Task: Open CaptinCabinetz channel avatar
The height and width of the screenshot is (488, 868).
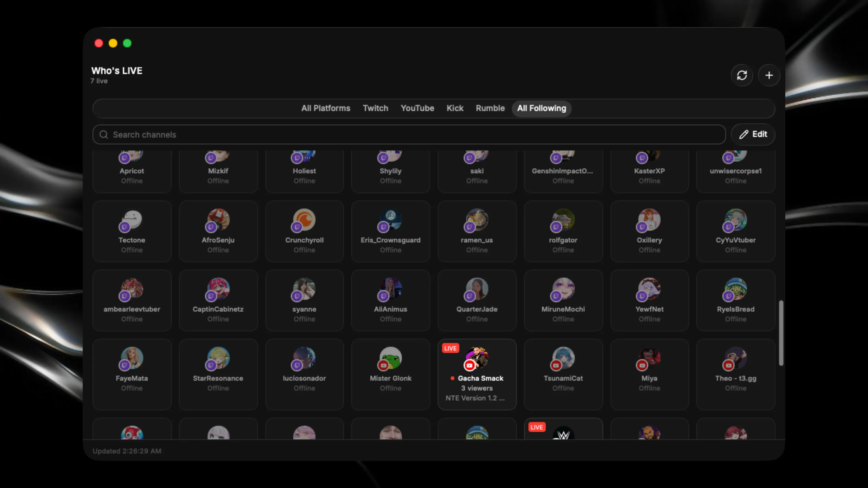Action: point(218,289)
